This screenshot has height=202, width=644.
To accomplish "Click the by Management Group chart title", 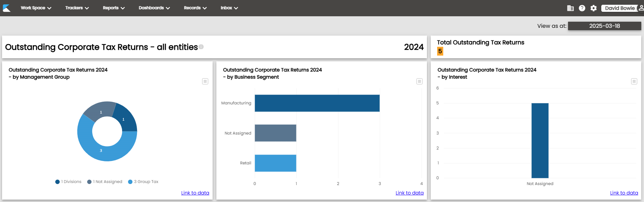I will click(x=58, y=73).
